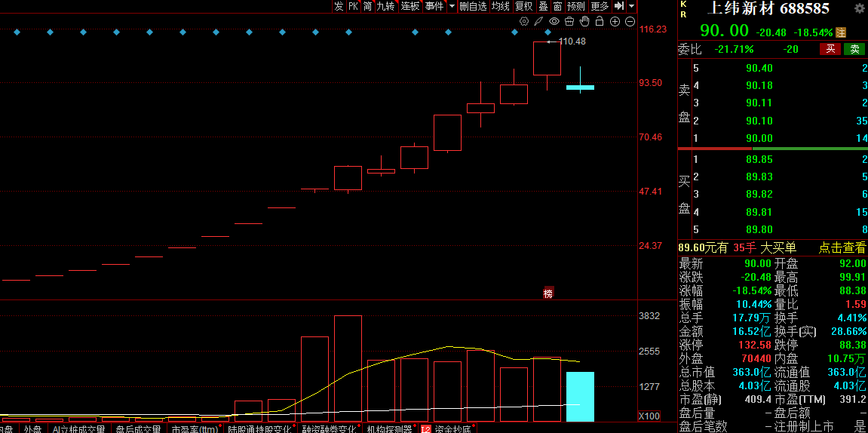Click the 榜 marker on chart
Screen dimensions: 868x433
click(x=548, y=293)
